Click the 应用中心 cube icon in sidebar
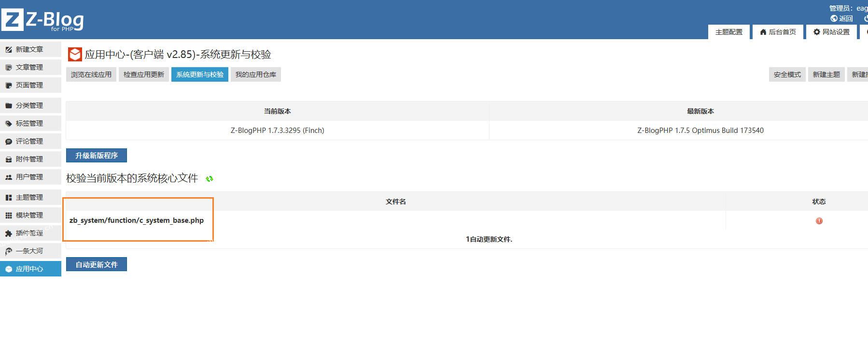868x348 pixels. (9, 269)
